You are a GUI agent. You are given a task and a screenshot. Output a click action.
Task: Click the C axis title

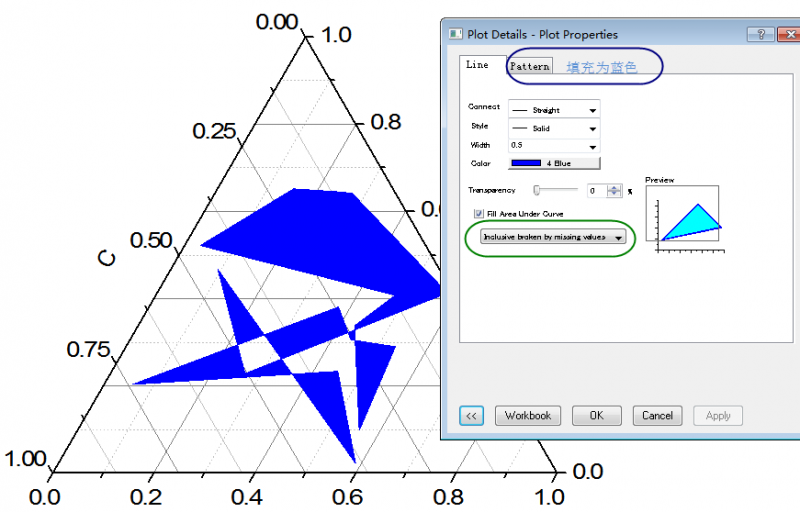(107, 259)
